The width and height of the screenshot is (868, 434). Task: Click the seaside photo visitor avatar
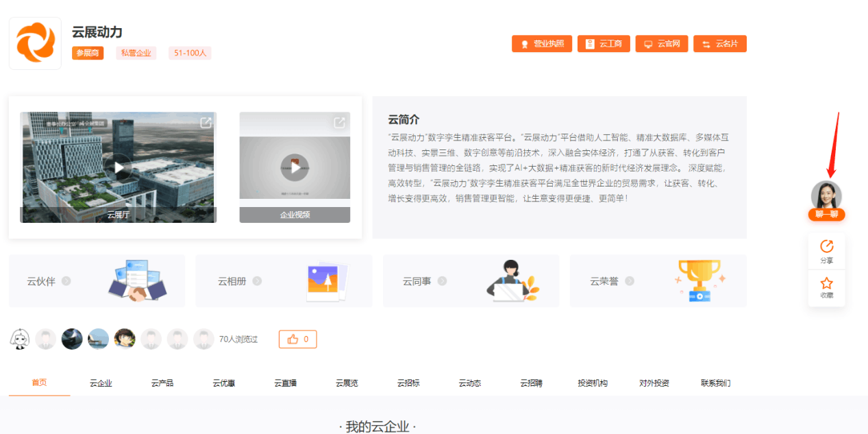tap(98, 339)
